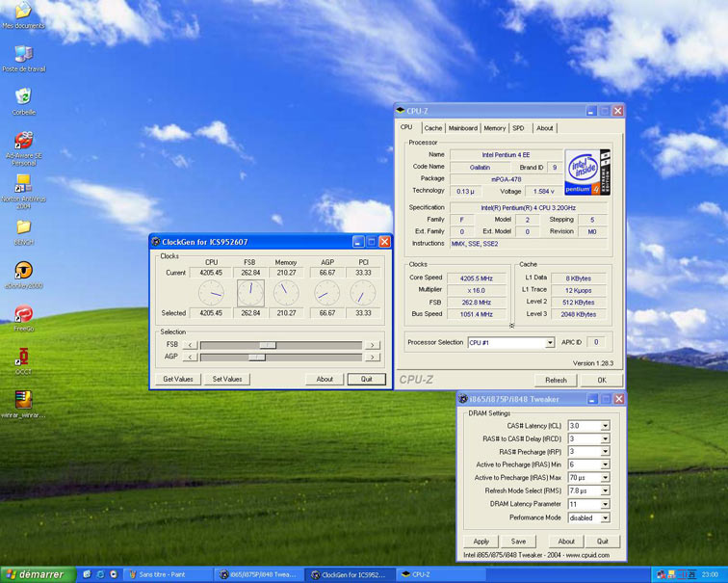Viewport: 728px width, 583px height.
Task: Click Quit button in ClockGen
Action: click(366, 379)
